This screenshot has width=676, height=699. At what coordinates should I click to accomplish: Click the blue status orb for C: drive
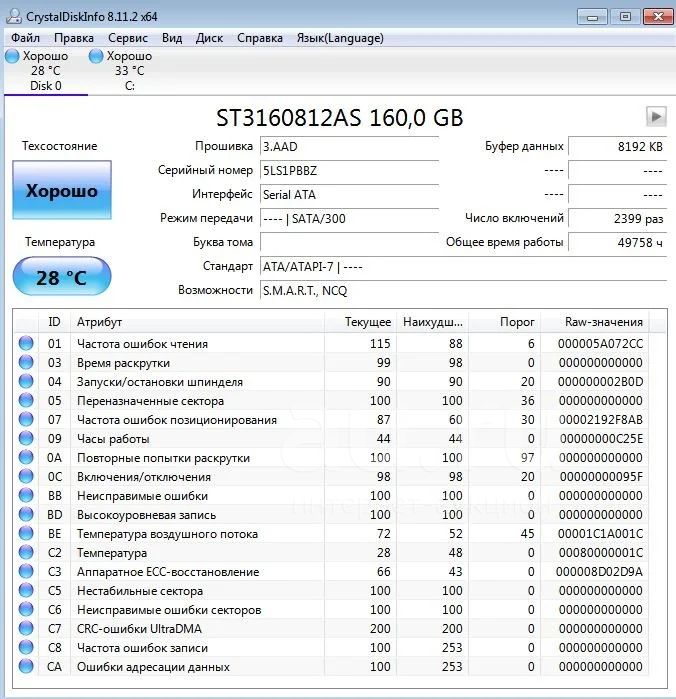96,56
